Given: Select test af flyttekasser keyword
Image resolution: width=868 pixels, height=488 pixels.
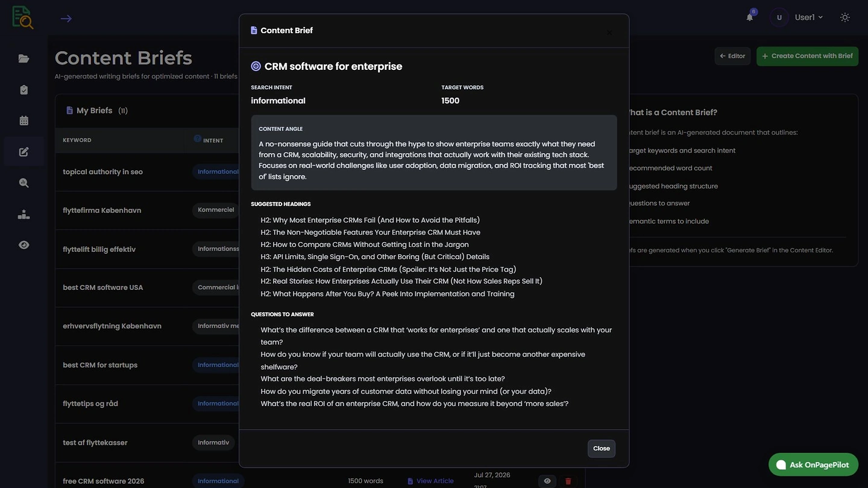Looking at the screenshot, I should point(95,442).
